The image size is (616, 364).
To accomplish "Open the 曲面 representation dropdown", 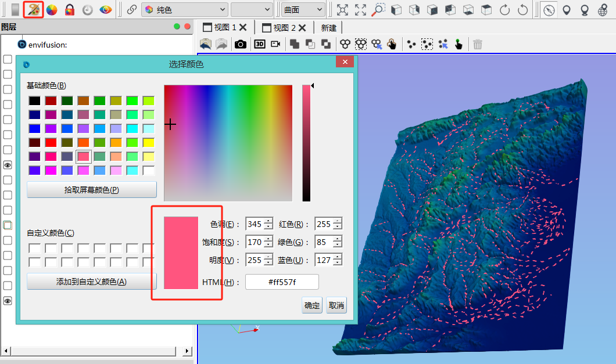I will [303, 9].
